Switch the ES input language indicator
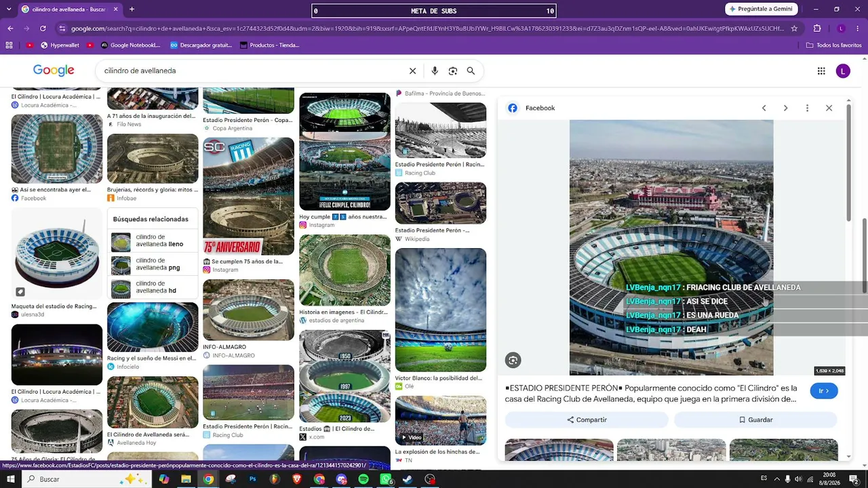Viewport: 868px width, 488px height. click(x=764, y=479)
